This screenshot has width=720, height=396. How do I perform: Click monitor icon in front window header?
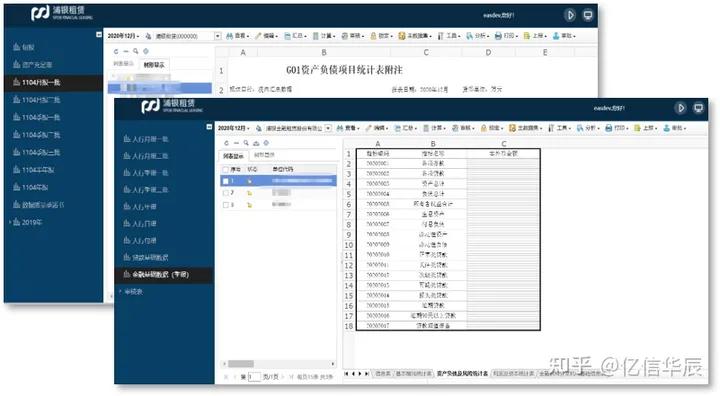tap(698, 108)
